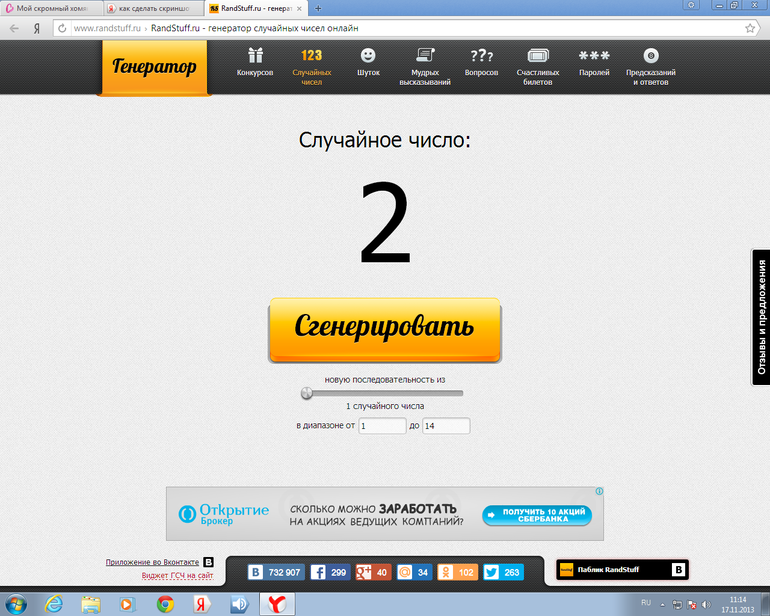Open the system volume tray icon
The image size is (770, 616).
pyautogui.click(x=706, y=605)
